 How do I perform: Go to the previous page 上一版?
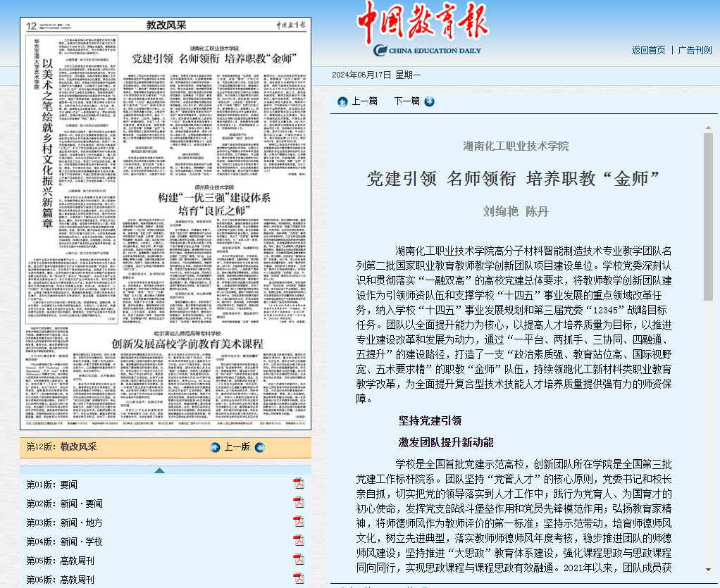237,446
